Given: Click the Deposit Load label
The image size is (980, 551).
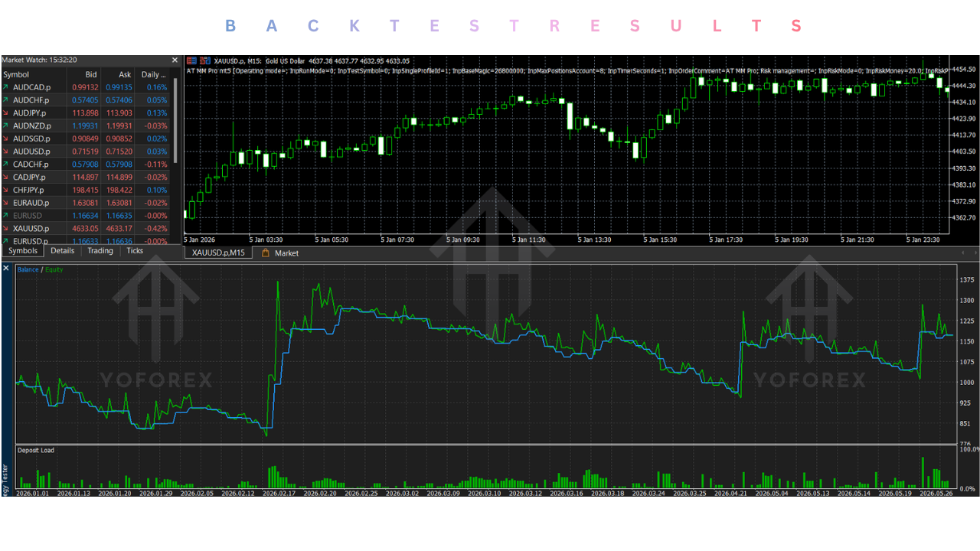Looking at the screenshot, I should click(35, 450).
